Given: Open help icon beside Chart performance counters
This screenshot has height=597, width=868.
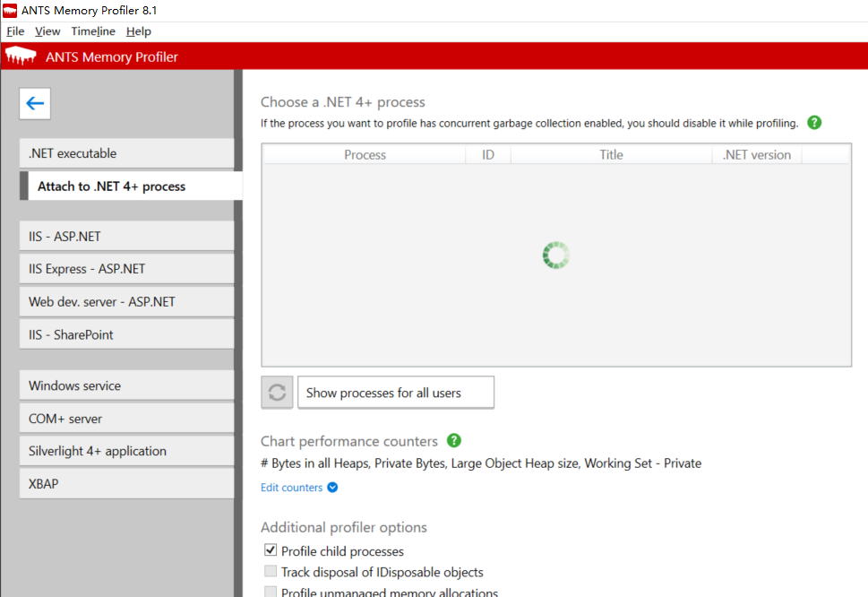Looking at the screenshot, I should click(454, 440).
